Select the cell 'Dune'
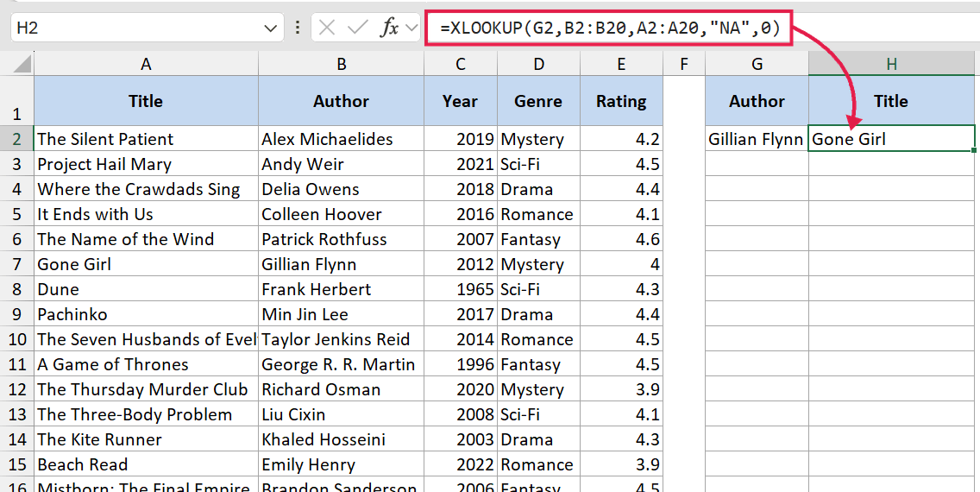 click(147, 289)
